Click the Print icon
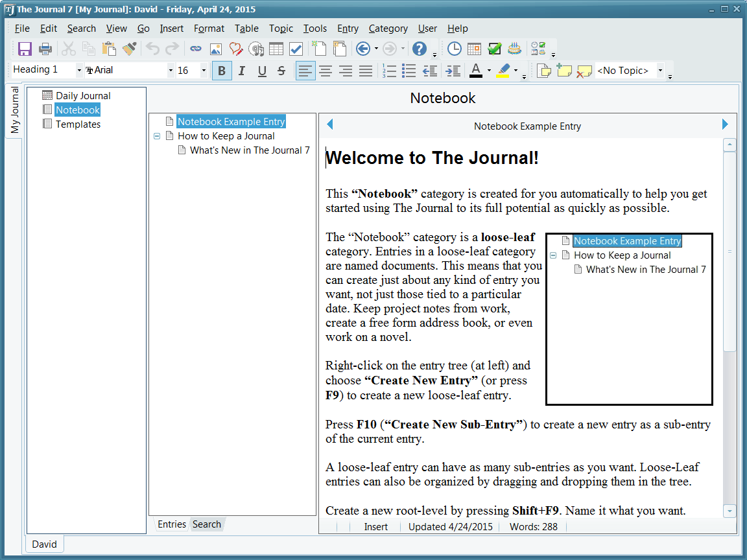This screenshot has width=747, height=560. pyautogui.click(x=45, y=49)
